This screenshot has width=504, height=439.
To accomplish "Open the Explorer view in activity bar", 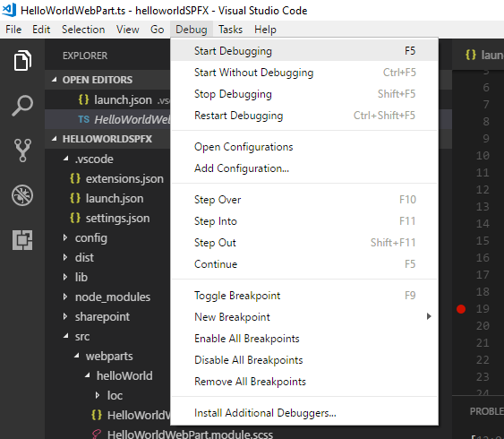I will [x=22, y=60].
